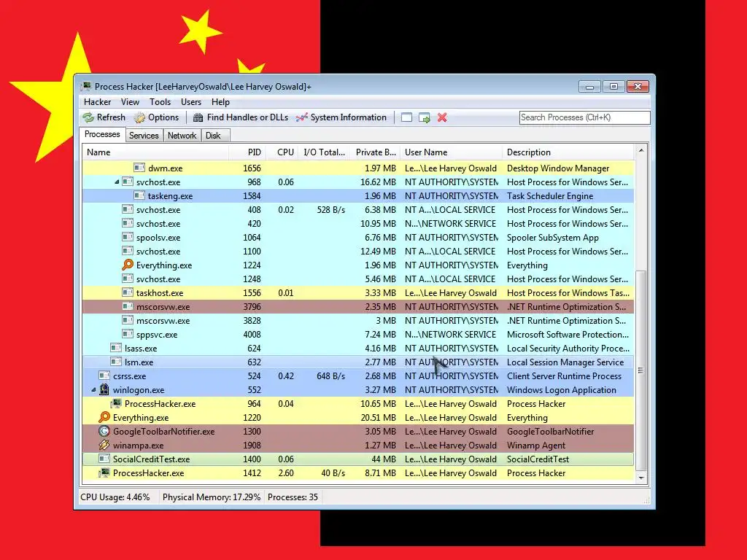Click the dwm.exe process icon

coord(139,168)
